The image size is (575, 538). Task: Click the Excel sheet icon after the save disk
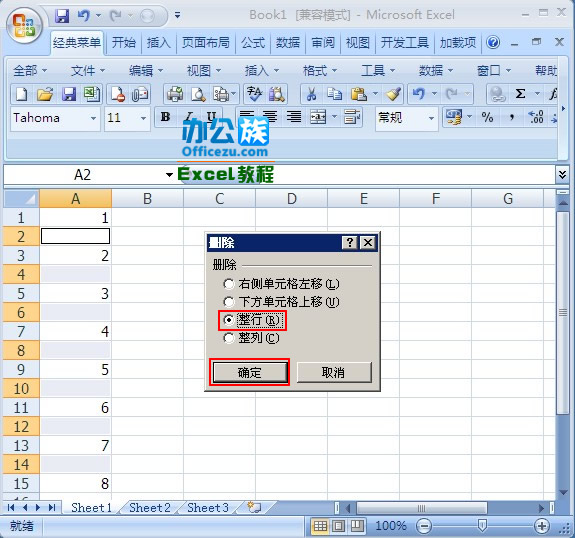[x=92, y=94]
